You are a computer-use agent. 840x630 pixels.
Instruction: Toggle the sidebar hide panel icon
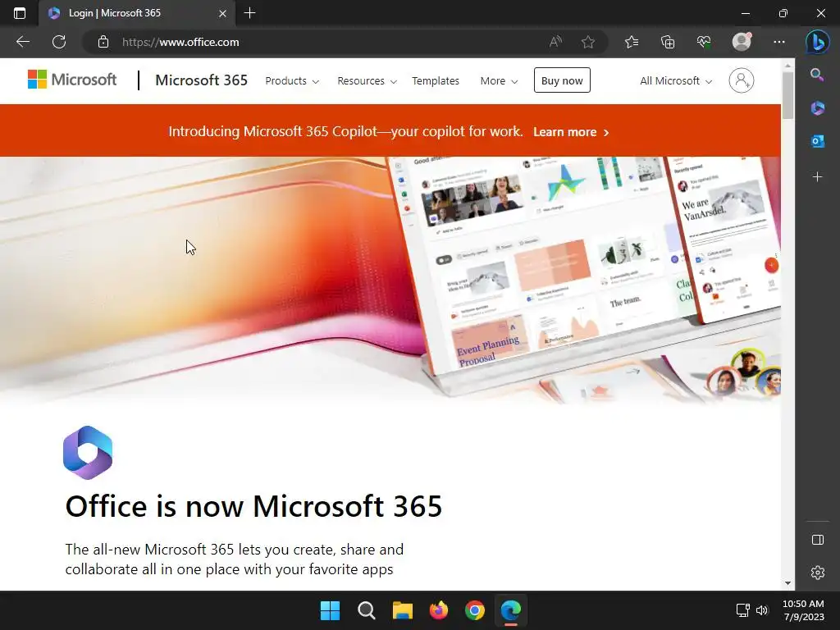point(818,540)
